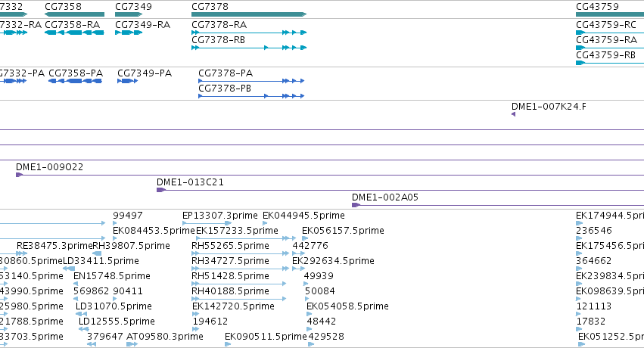Click the CG7358-RA transcript feature
This screenshot has height=348, width=644.
(74, 33)
